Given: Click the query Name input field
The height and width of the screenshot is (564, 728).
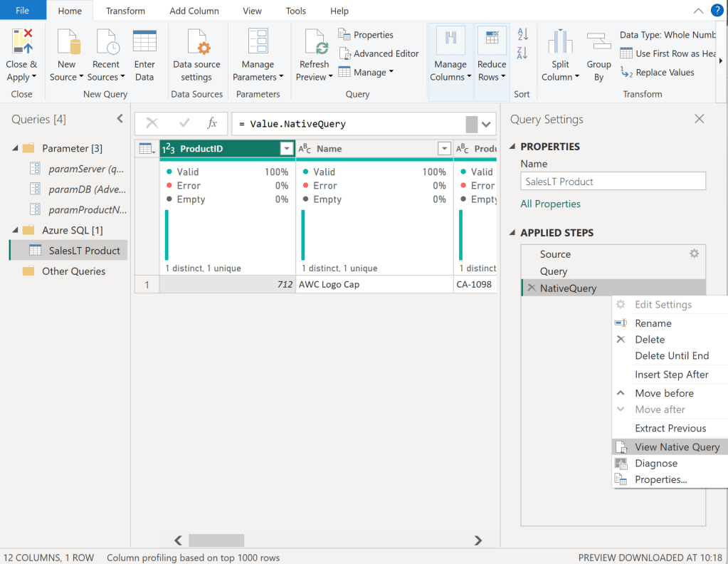Looking at the screenshot, I should 612,182.
